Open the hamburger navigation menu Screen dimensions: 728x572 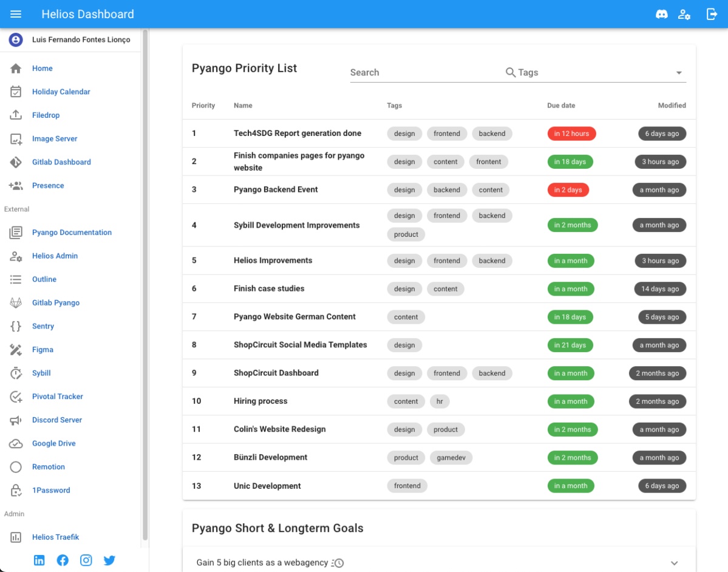click(x=16, y=14)
